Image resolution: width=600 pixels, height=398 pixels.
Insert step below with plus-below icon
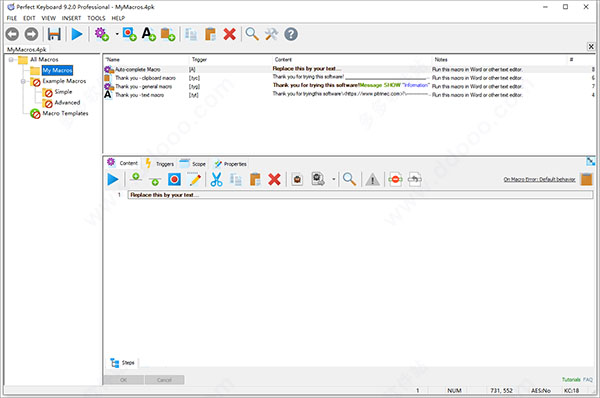pos(155,180)
